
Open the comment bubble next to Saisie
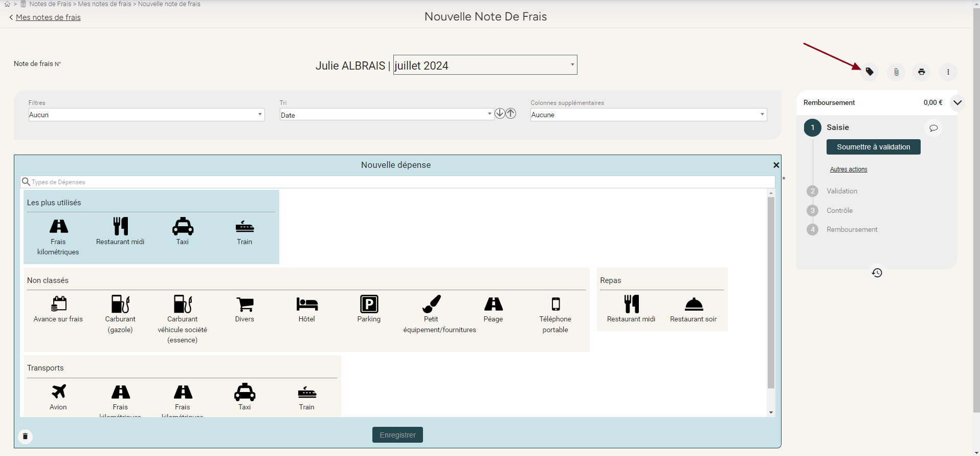(x=933, y=128)
